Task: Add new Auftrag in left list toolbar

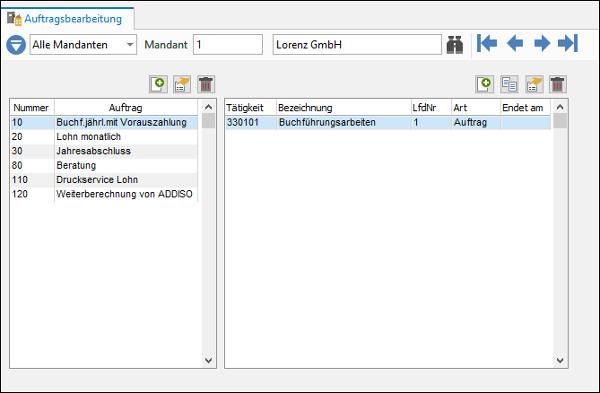Action: (158, 84)
